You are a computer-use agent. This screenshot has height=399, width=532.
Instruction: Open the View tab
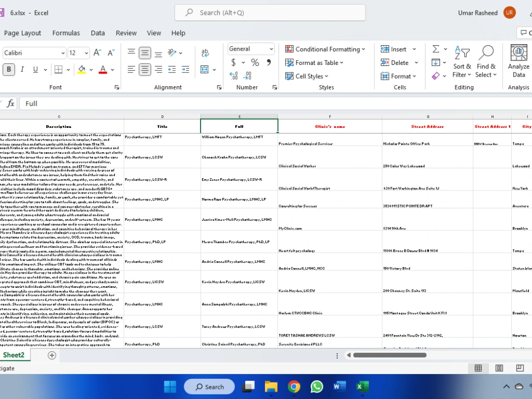click(x=154, y=33)
